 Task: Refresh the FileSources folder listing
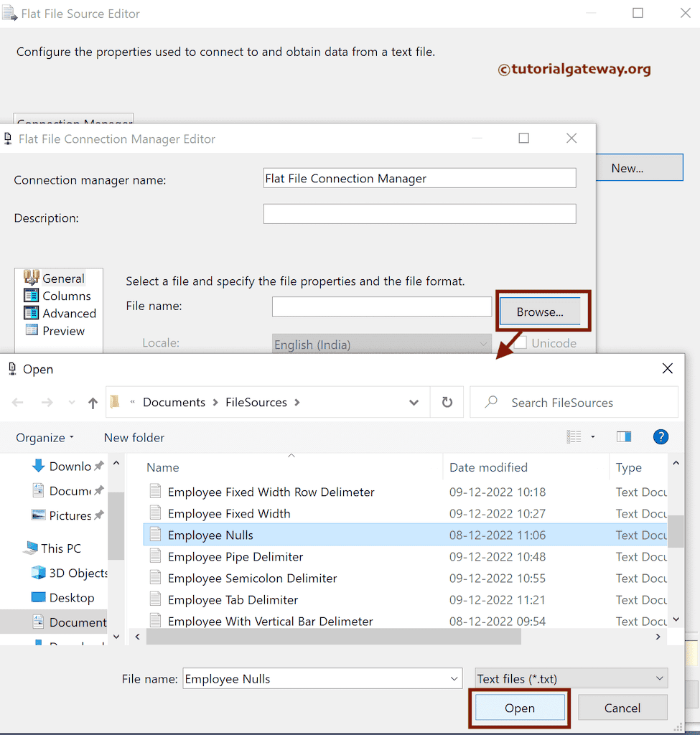click(447, 402)
